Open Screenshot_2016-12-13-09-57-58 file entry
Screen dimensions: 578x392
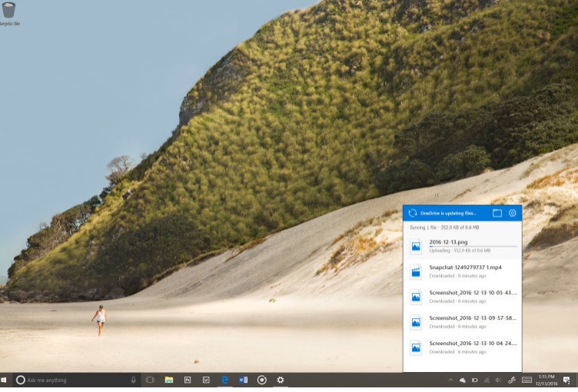click(x=473, y=317)
